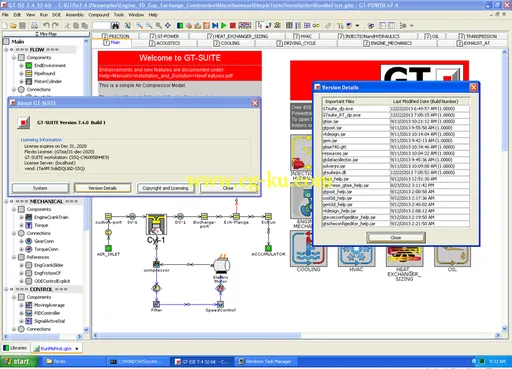512x369 pixels.
Task: Click the SpeedControl block on canvas
Action: coord(220,304)
